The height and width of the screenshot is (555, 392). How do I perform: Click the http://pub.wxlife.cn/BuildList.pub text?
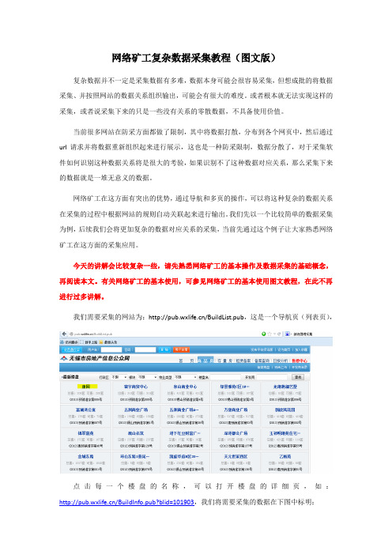196,317
